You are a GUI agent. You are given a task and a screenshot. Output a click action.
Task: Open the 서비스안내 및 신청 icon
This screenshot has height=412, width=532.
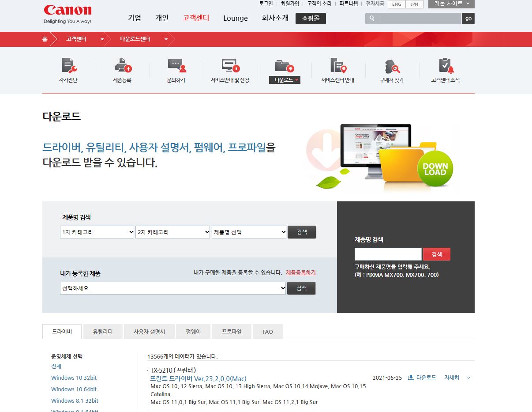point(230,66)
